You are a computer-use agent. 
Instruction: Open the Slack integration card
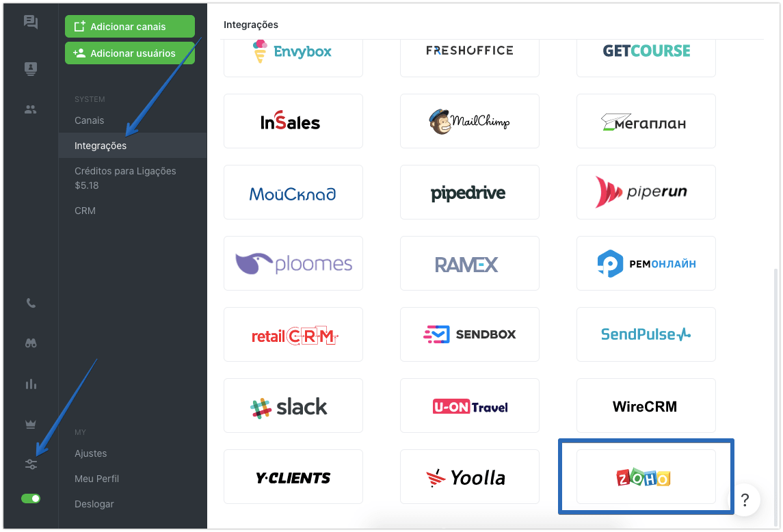(x=293, y=405)
